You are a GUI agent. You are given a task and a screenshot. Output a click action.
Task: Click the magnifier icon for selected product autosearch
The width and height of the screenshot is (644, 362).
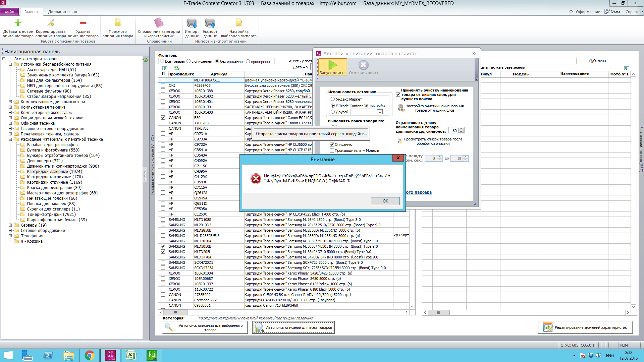(x=169, y=327)
